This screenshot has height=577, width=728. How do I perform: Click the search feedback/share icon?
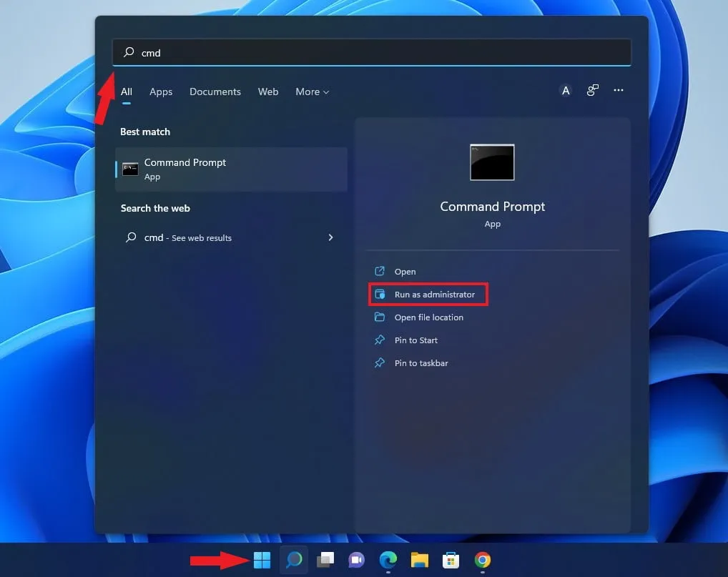pos(592,90)
